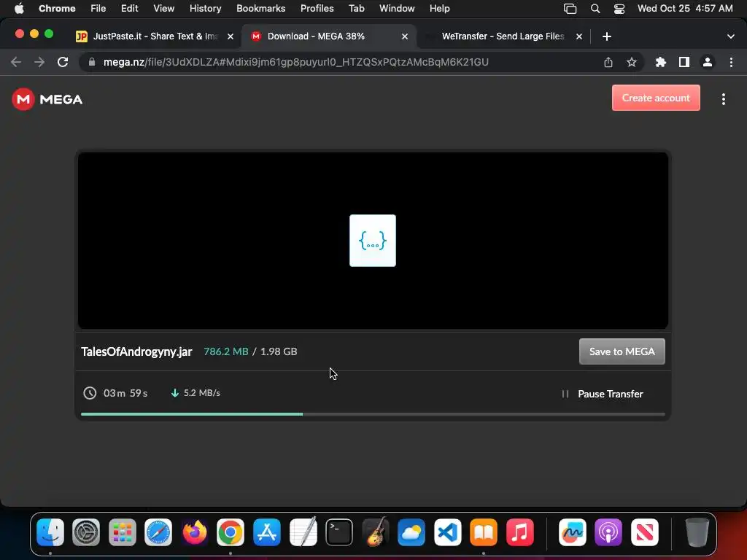Open System Settings from the dock
747x560 pixels.
tap(86, 532)
